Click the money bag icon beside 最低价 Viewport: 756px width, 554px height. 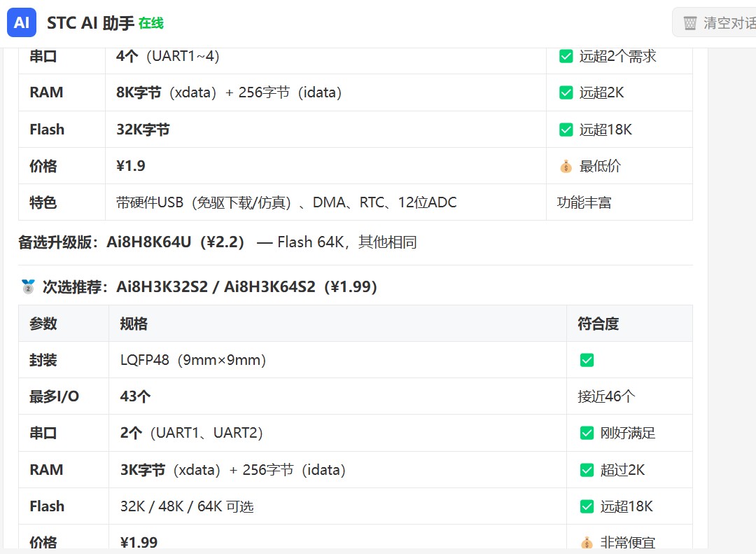[x=566, y=167]
